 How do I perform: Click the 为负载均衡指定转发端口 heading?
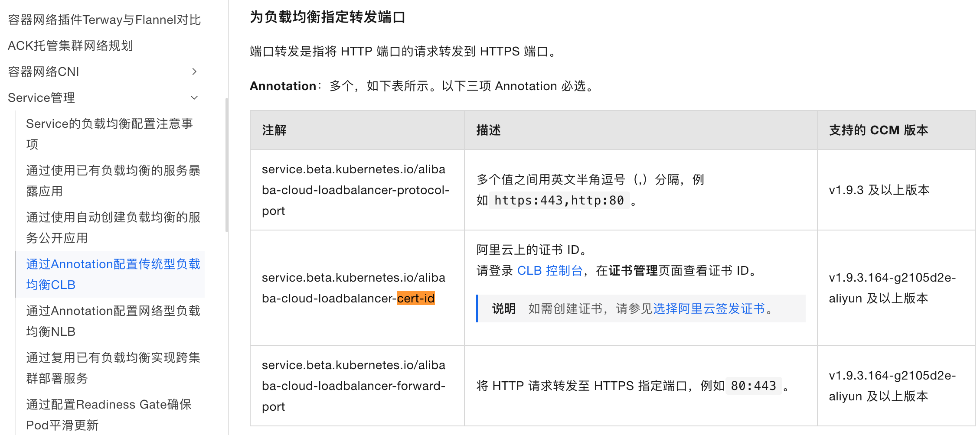(327, 17)
